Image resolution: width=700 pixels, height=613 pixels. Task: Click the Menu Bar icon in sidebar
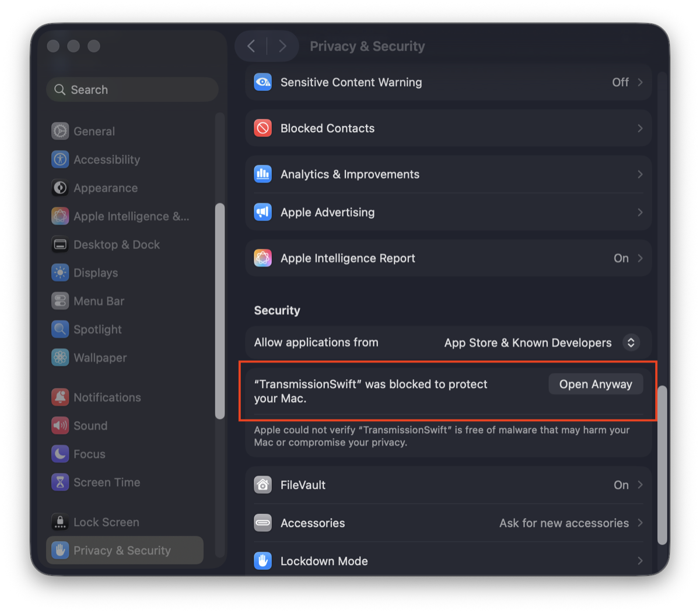pyautogui.click(x=60, y=301)
